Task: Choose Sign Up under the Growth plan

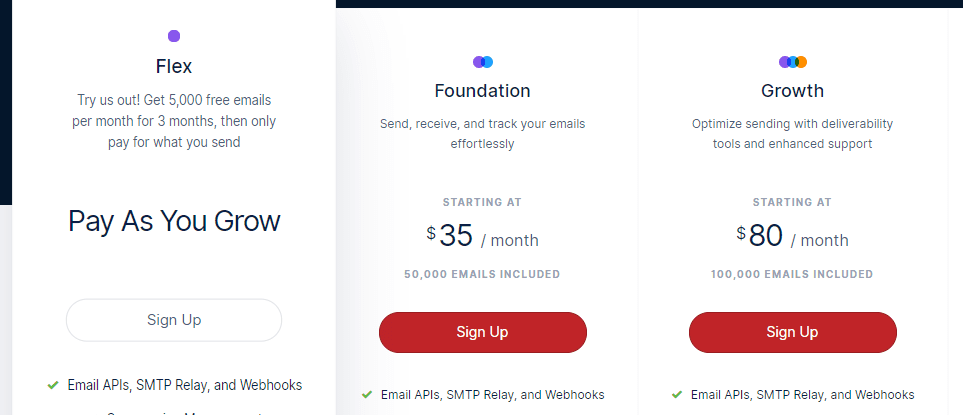Action: pos(793,332)
